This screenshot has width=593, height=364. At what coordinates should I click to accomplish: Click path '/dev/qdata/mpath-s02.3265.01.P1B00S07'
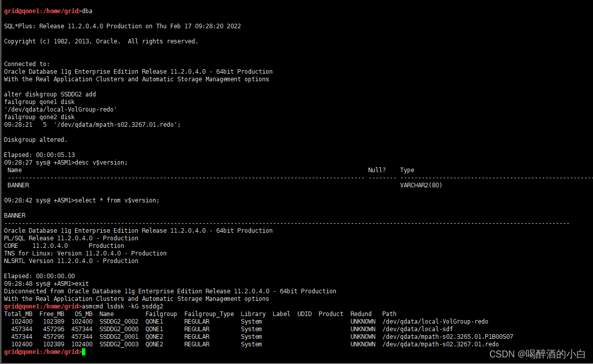tap(448, 336)
